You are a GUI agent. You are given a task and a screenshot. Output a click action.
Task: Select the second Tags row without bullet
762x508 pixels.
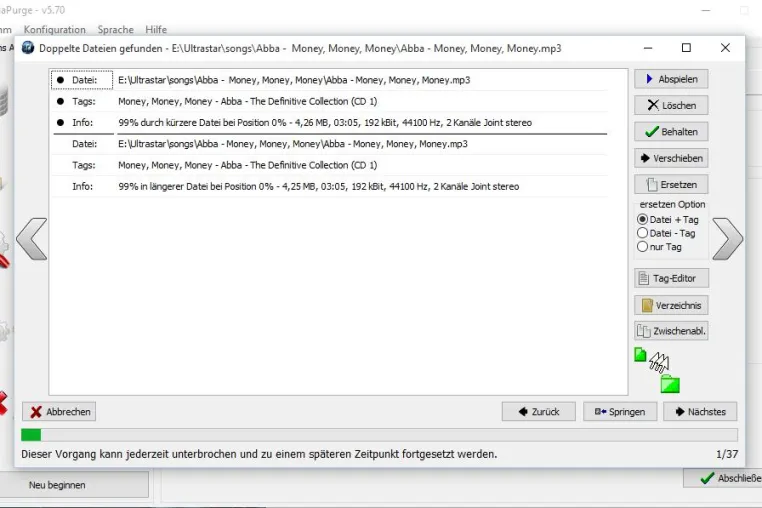tap(330, 165)
